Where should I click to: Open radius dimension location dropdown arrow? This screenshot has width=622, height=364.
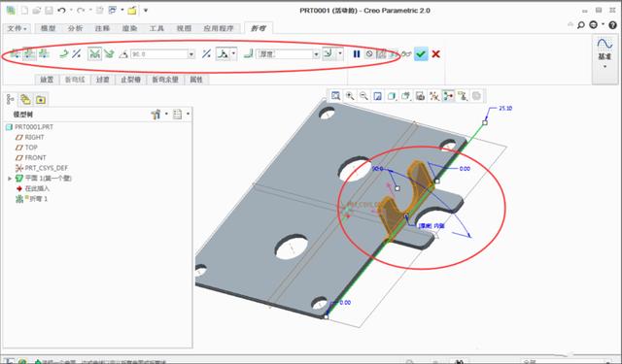[x=340, y=53]
